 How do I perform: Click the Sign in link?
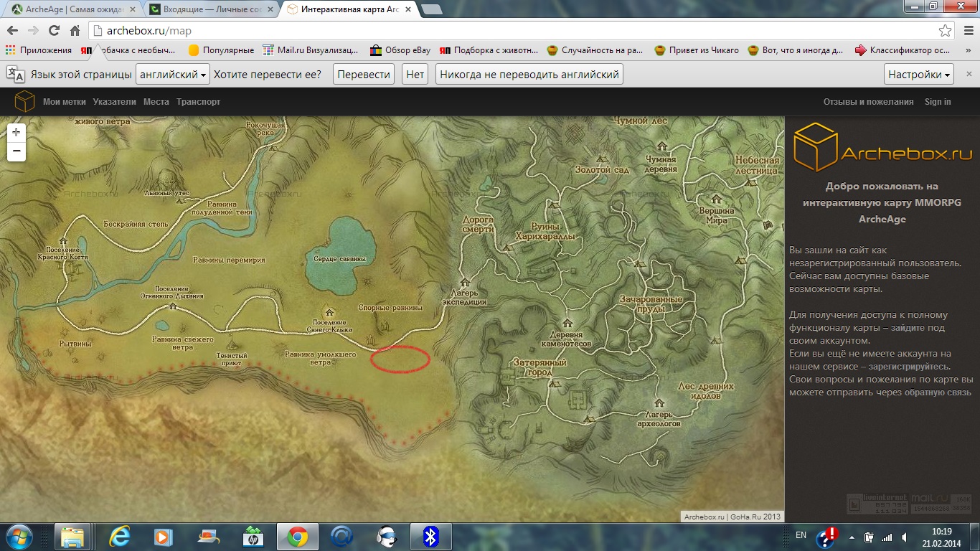pyautogui.click(x=938, y=102)
